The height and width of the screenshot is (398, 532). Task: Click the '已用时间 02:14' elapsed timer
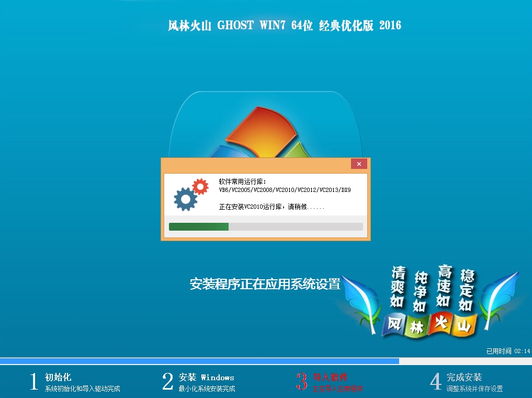(x=508, y=351)
